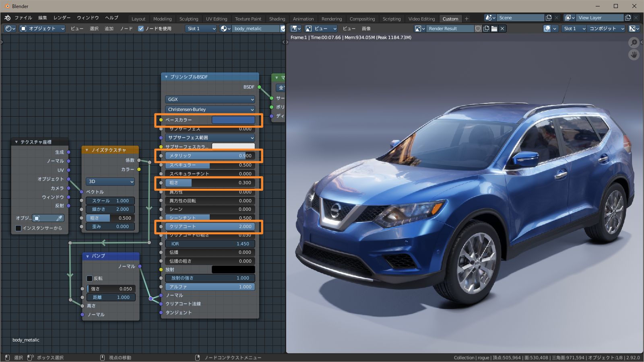The width and height of the screenshot is (644, 362).
Task: Collapse the テクスチャ座標 node
Action: click(16, 142)
